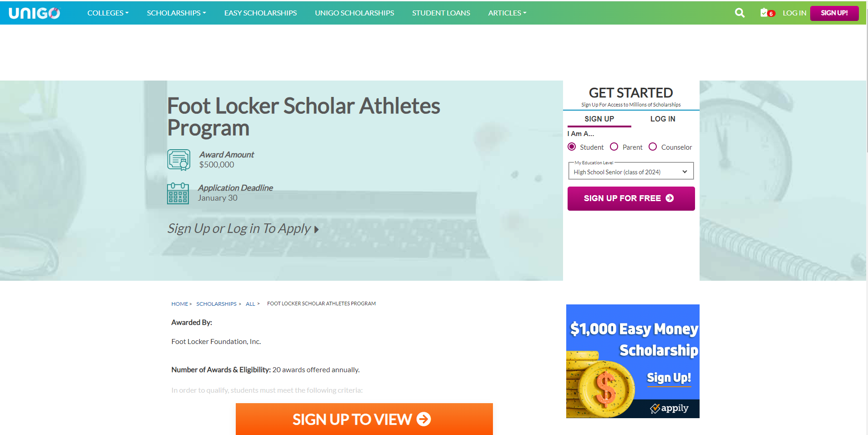Expand the Scholarships nav dropdown
868x435 pixels.
[176, 13]
